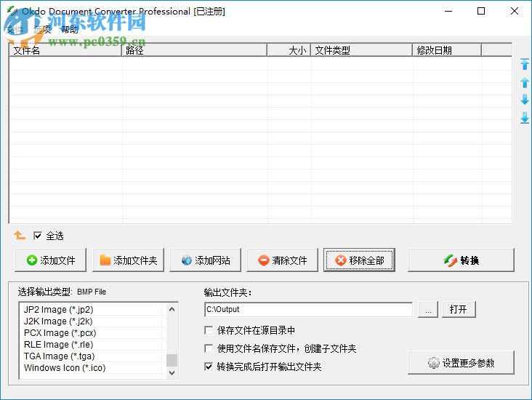Minimize the Okdo Document Converter window
The image size is (532, 400).
click(x=448, y=11)
